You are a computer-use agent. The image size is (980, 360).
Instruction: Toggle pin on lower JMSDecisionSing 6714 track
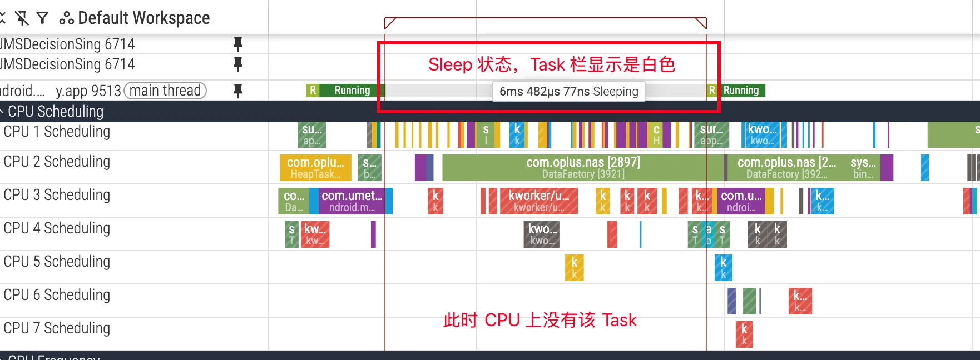tap(238, 64)
